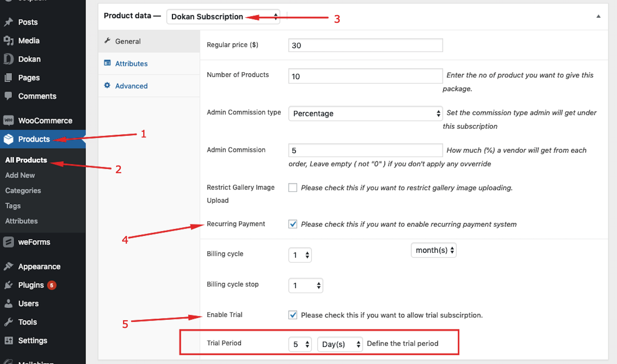This screenshot has width=617, height=364.
Task: Switch to the Attributes product tab
Action: [x=149, y=64]
